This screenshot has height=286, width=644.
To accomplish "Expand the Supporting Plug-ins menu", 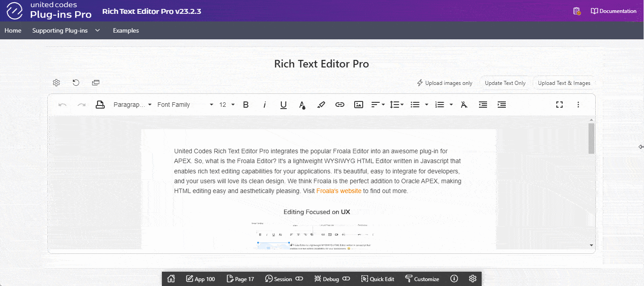I will [x=66, y=30].
